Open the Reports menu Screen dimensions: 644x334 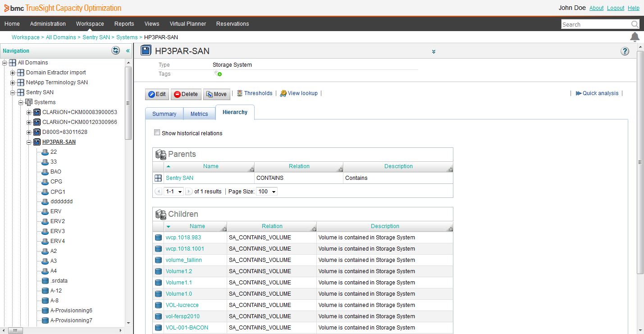coord(124,24)
